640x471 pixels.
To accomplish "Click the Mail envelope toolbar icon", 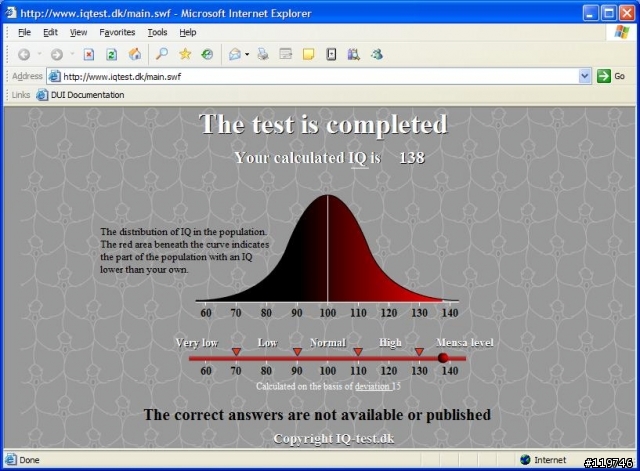I will (x=235, y=54).
